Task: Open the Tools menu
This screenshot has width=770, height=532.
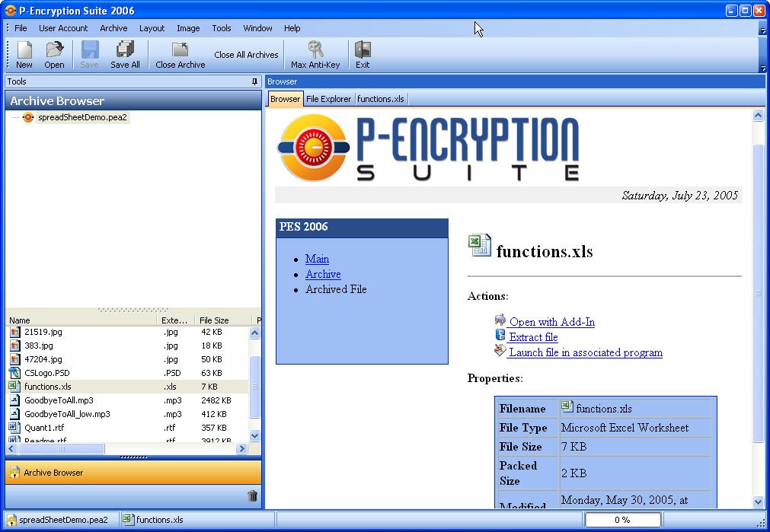Action: point(222,28)
